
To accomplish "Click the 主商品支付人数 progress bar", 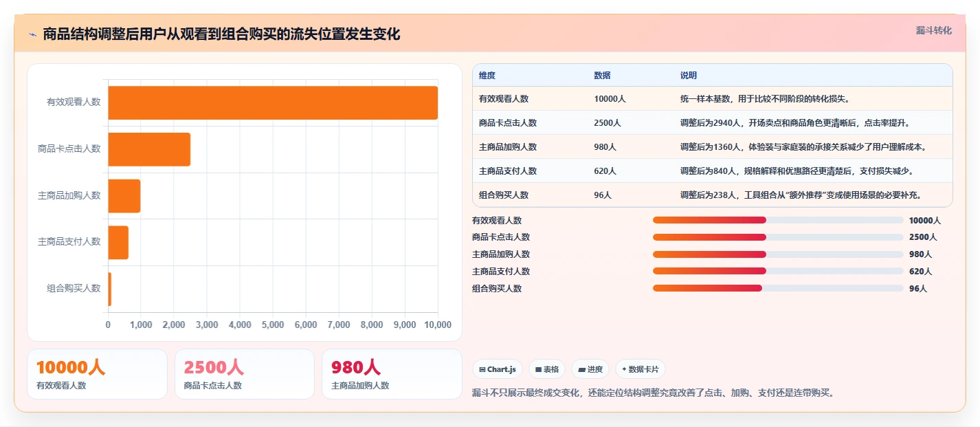I will [778, 271].
